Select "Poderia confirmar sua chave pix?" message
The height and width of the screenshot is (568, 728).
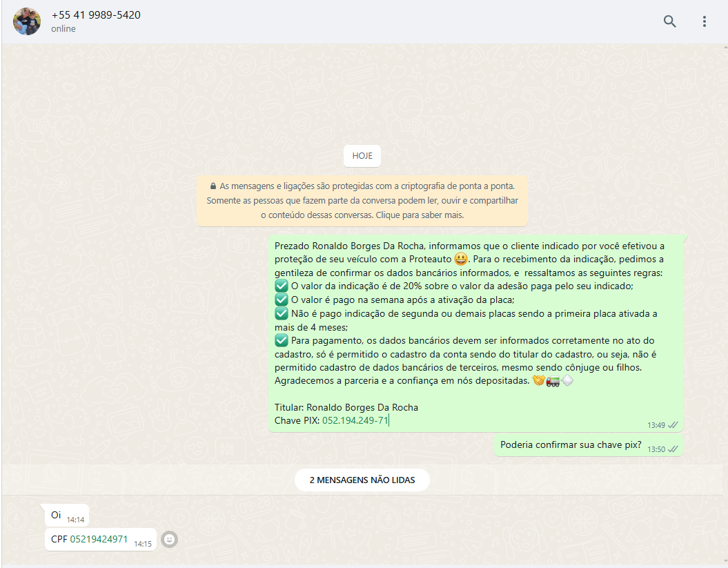(570, 444)
